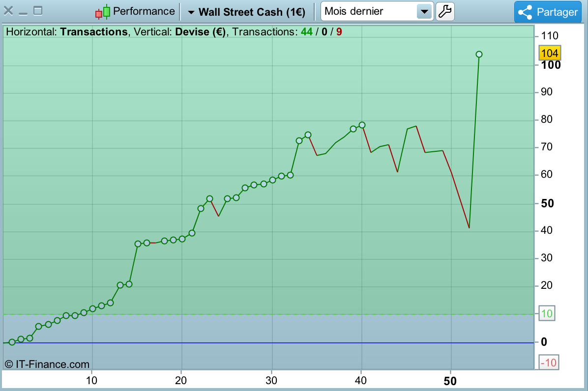The height and width of the screenshot is (391, 588).
Task: Click the Vertical: Devise (€) label
Action: coord(179,32)
